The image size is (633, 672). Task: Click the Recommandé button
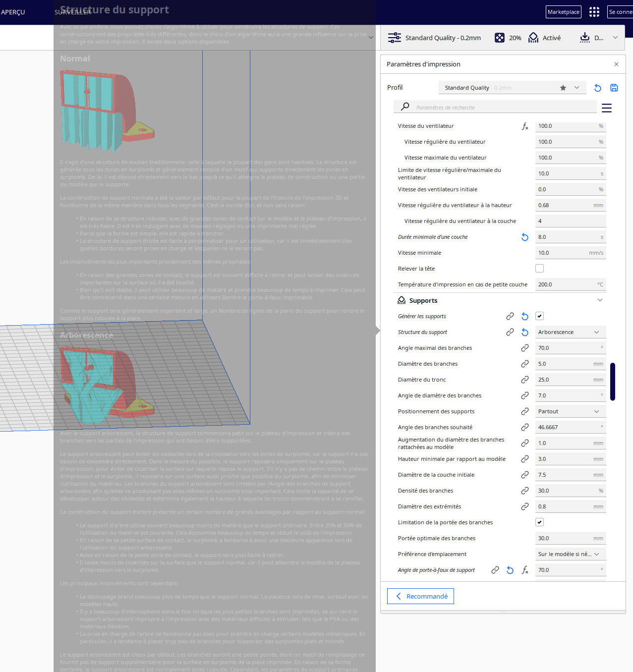[x=420, y=596]
